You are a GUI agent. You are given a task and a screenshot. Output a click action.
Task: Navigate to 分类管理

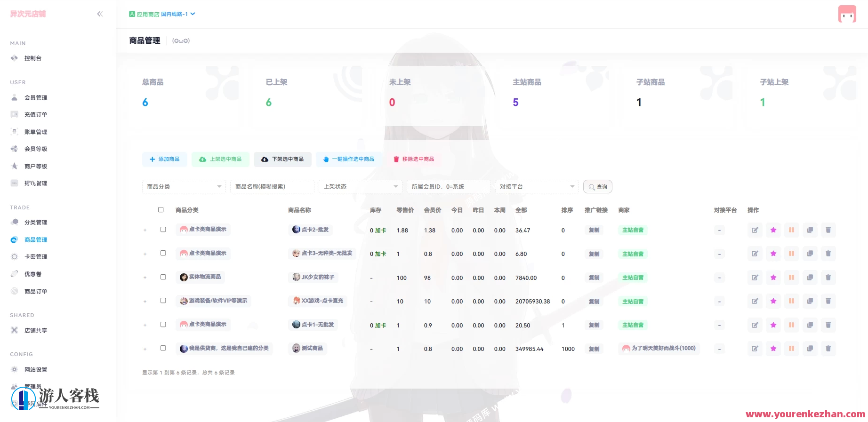coord(36,223)
